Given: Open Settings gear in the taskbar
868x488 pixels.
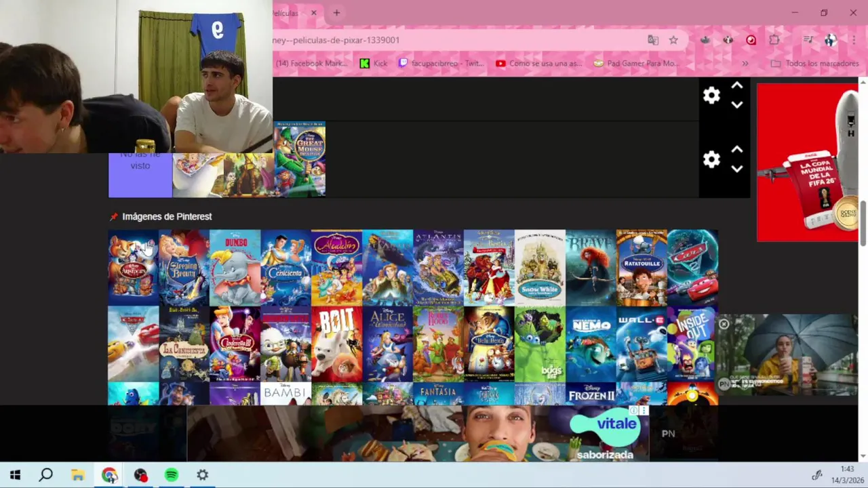Looking at the screenshot, I should pyautogui.click(x=203, y=475).
